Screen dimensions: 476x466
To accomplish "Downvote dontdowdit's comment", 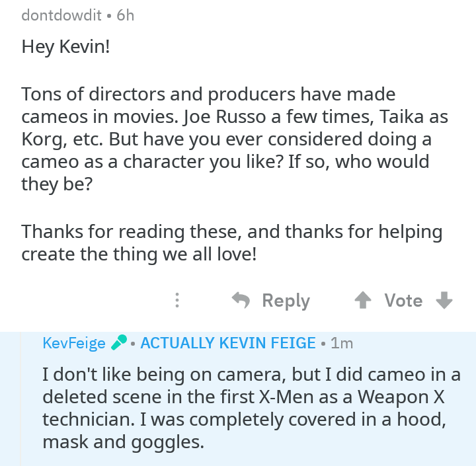I will (444, 301).
